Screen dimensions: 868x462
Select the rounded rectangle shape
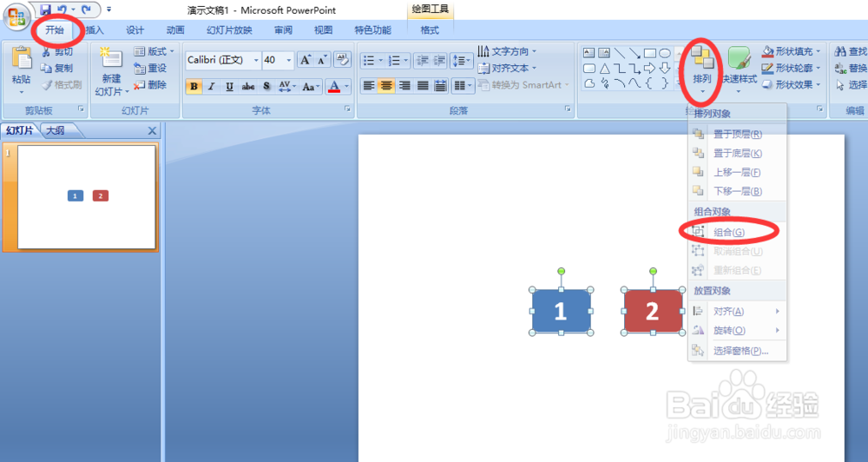click(x=589, y=69)
